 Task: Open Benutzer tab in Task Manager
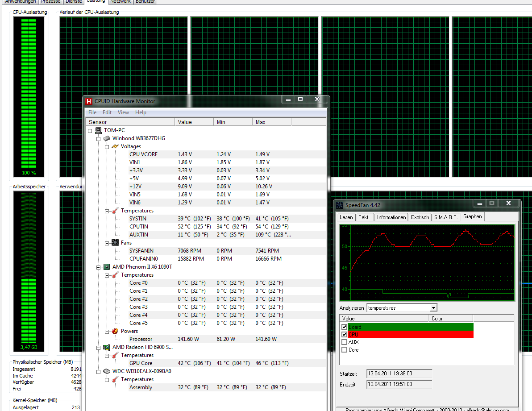coord(145,2)
